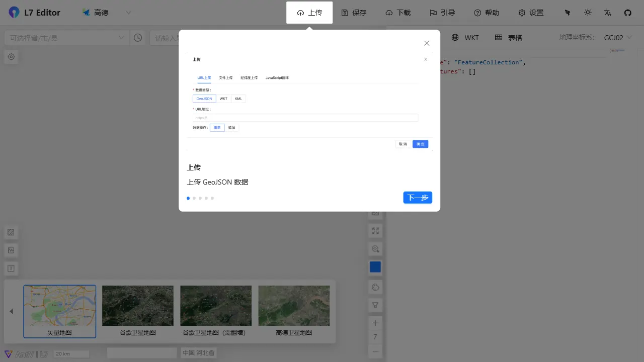Click the code editor minimap
The width and height of the screenshot is (644, 362).
[618, 51]
